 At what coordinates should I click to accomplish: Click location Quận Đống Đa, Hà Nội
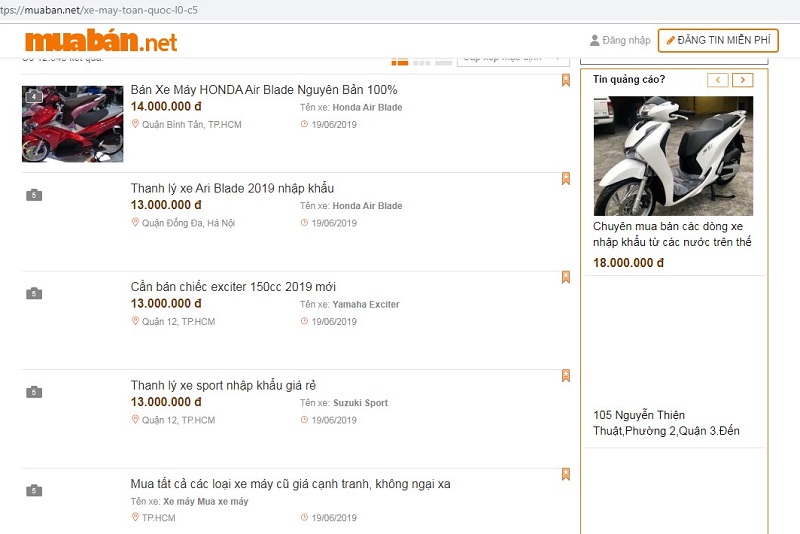coord(188,223)
